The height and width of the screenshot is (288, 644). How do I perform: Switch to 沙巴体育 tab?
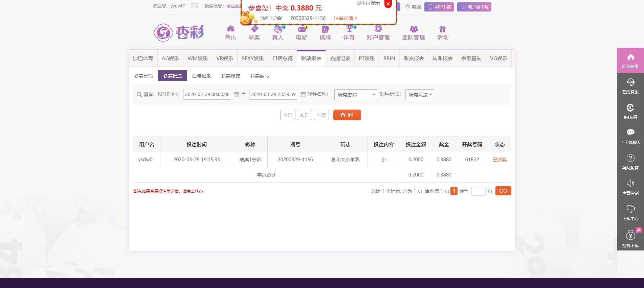[x=143, y=58]
